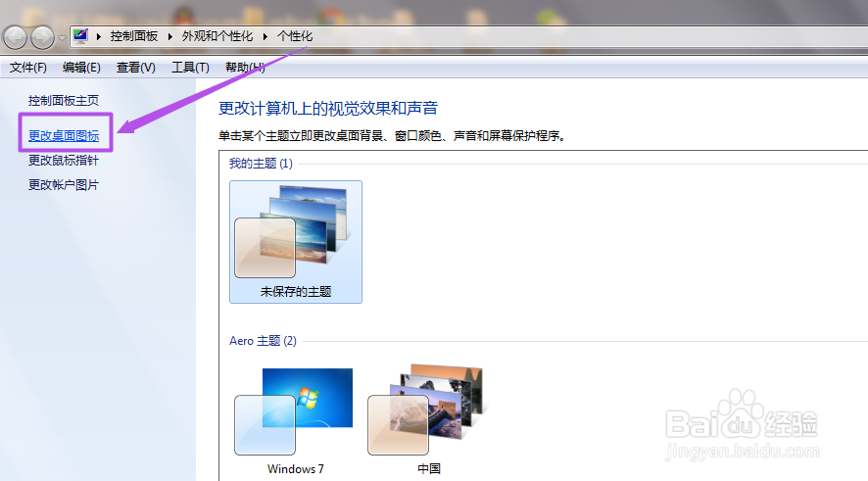Click the 我的主题 (1) group header
The height and width of the screenshot is (481, 868).
pos(261,164)
